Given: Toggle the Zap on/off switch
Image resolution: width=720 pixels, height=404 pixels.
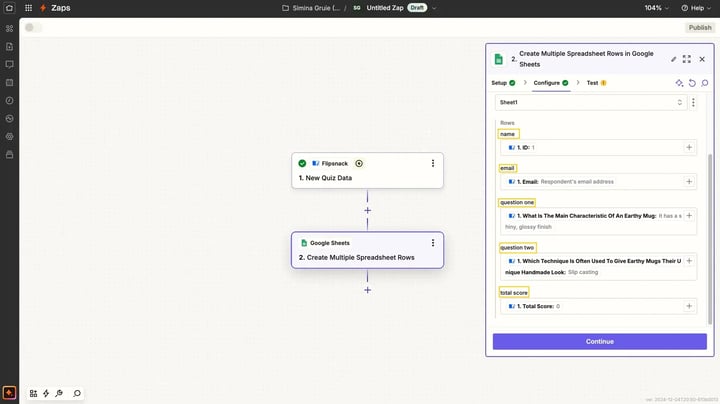Looking at the screenshot, I should click(33, 28).
